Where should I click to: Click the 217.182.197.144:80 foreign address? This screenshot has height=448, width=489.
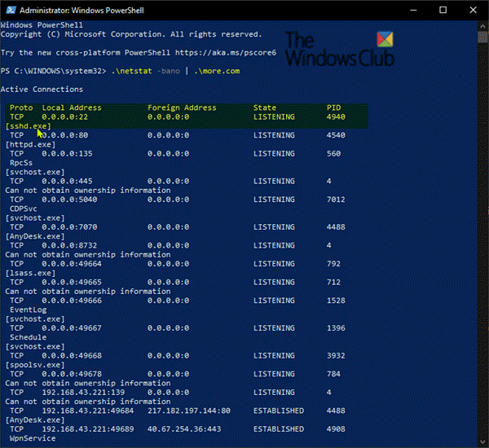189,411
